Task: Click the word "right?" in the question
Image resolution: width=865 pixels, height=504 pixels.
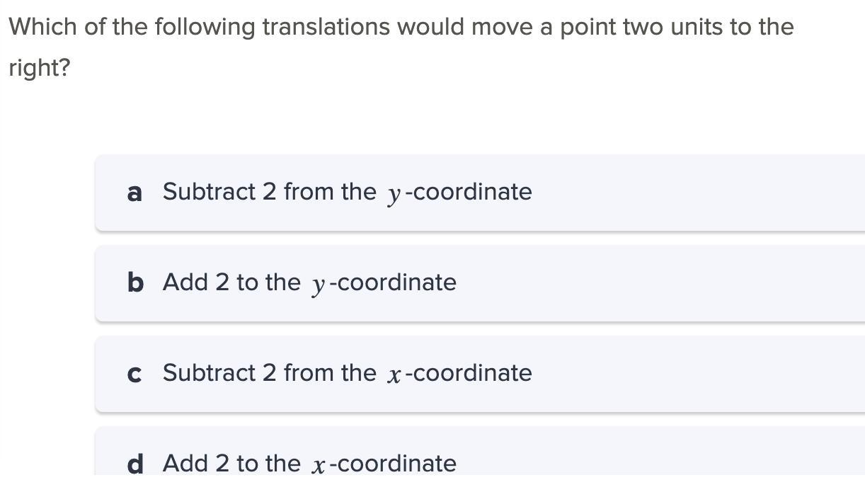Action: 40,69
